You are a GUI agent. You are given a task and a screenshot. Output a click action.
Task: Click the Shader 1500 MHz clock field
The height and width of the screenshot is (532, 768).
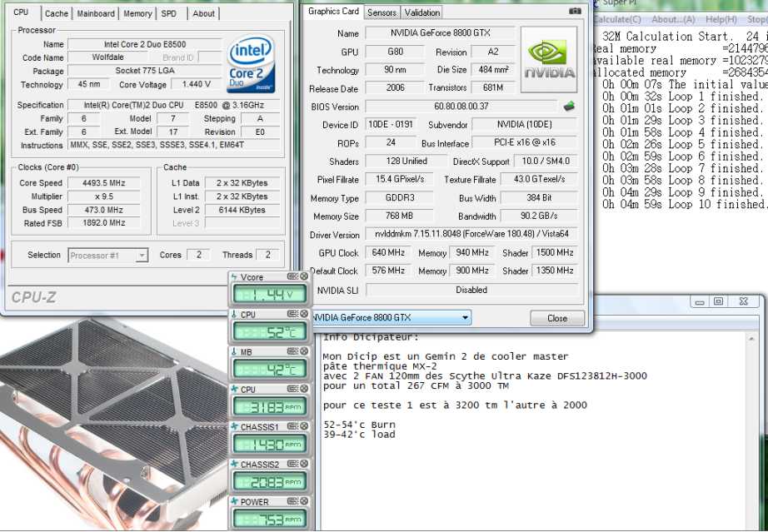click(555, 252)
